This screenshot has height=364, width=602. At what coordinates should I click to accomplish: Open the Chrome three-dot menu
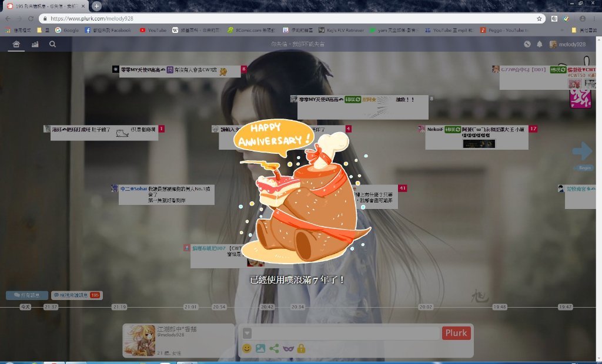[x=594, y=18]
